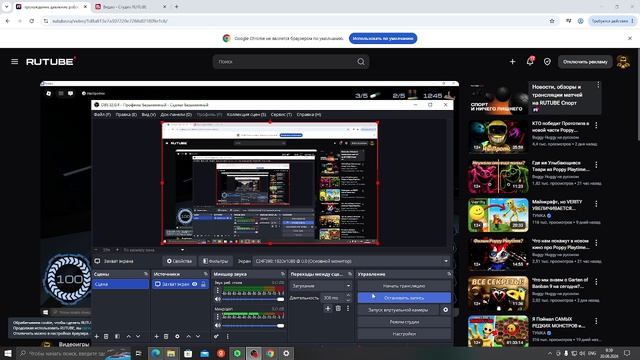Add a source in OBS Sources panel
The image size is (640, 360).
(x=156, y=336)
